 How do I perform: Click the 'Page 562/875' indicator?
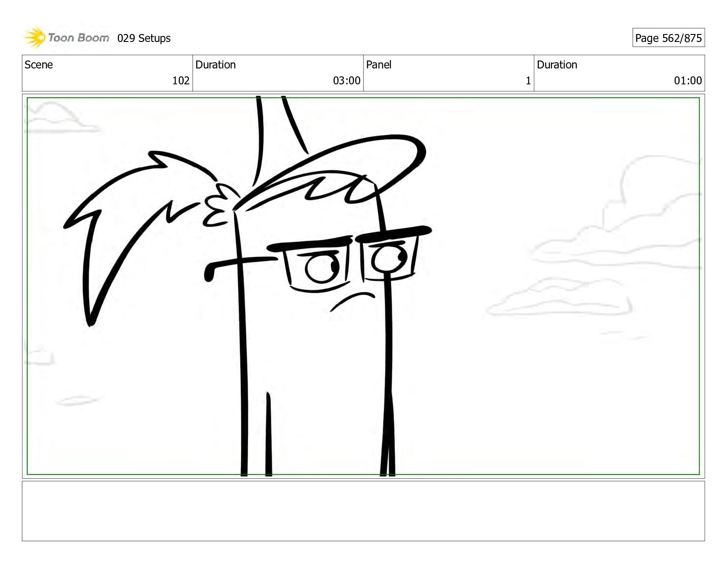click(668, 38)
